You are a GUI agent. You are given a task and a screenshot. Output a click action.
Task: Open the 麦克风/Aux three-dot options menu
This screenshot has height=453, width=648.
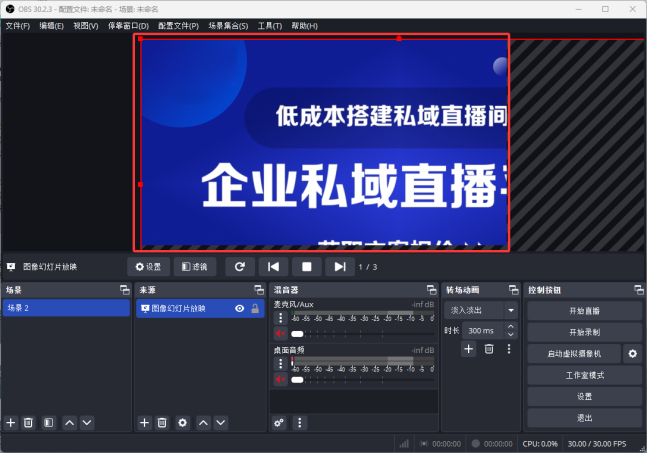pos(281,317)
